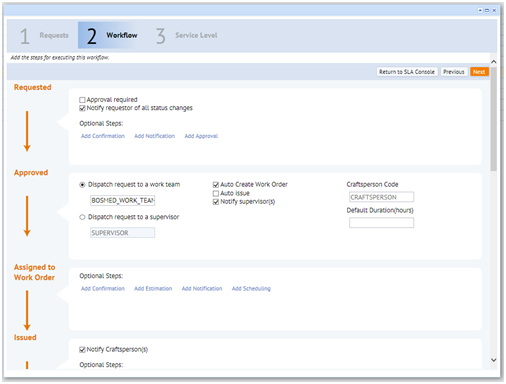Click the vertical scrollbar thumb
This screenshot has width=506, height=384.
[494, 119]
